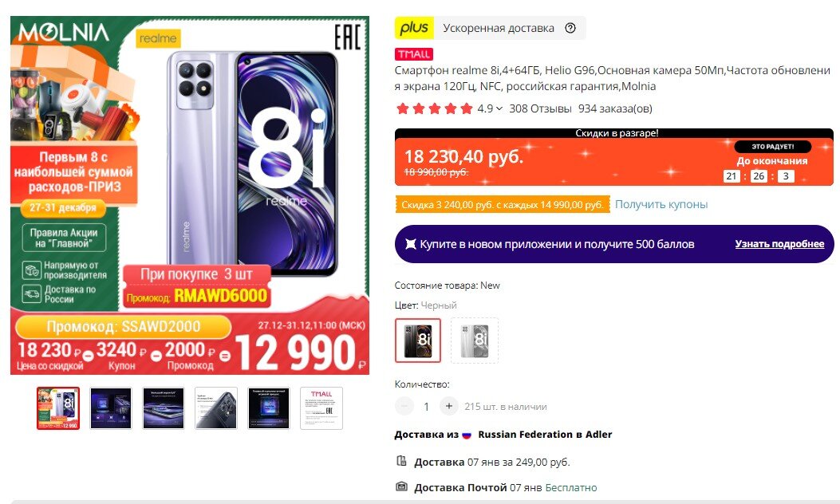Image resolution: width=840 pixels, height=504 pixels.
Task: Click the app icon in the purple banner
Action: [410, 244]
